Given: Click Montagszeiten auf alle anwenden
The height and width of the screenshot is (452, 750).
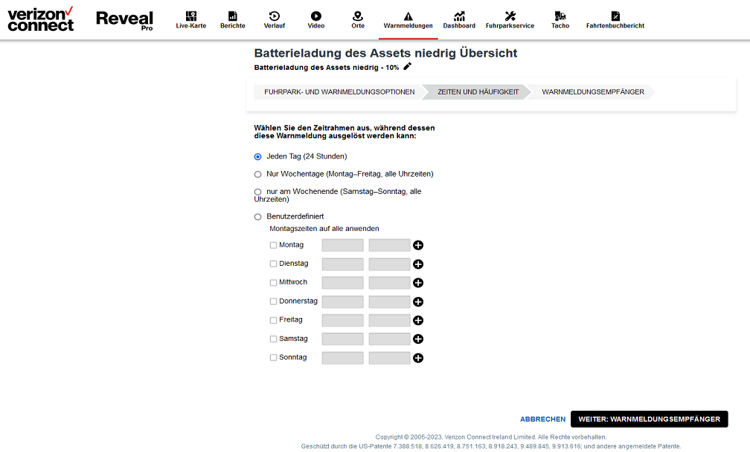Looking at the screenshot, I should pyautogui.click(x=324, y=229).
